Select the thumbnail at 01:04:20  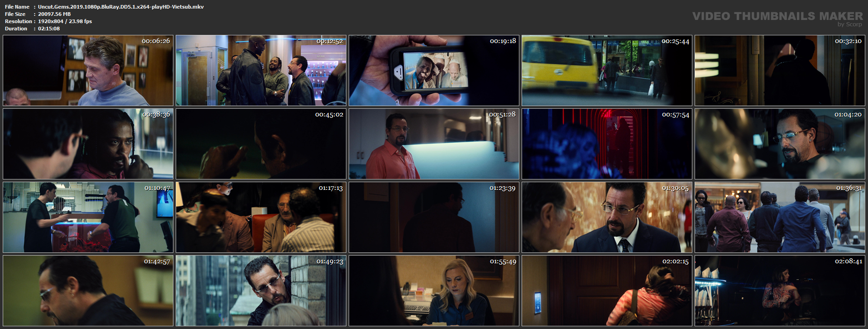(780, 144)
